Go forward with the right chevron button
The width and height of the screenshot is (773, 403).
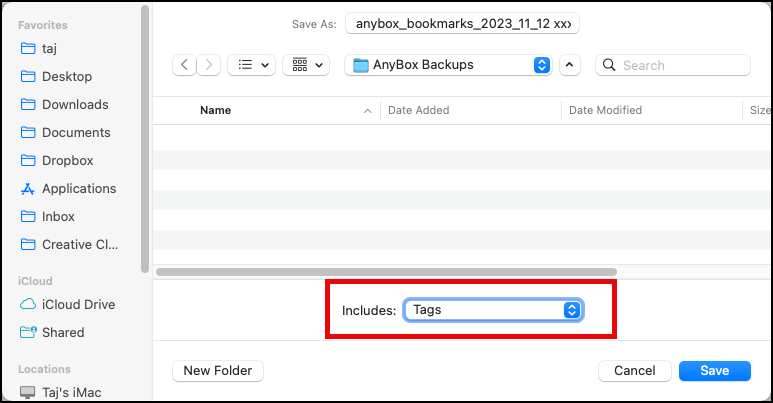click(x=209, y=65)
